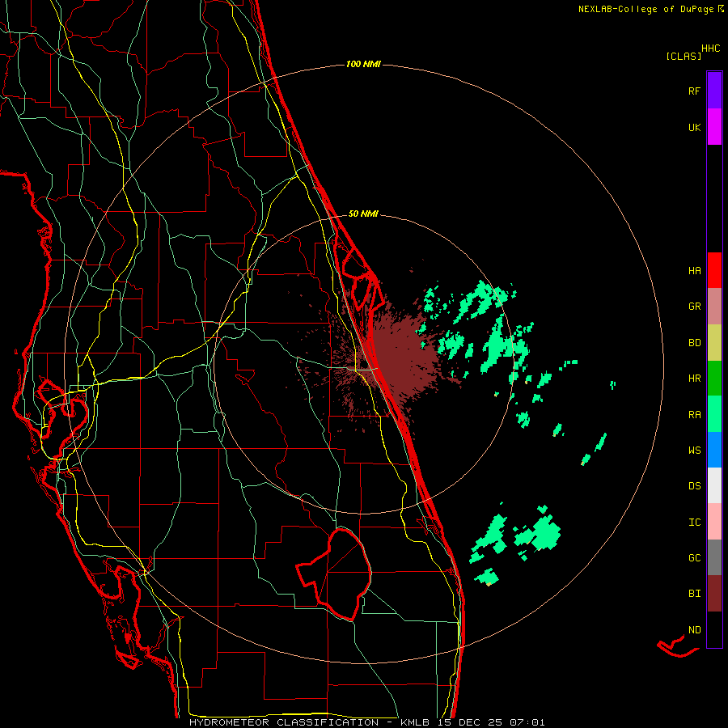Click the UK legend label
Screen dimensions: 728x728
click(694, 127)
